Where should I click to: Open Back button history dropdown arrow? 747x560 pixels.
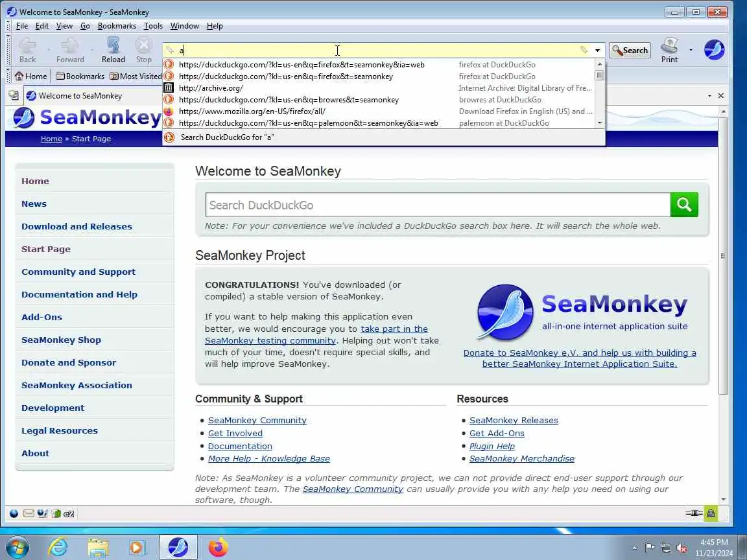pyautogui.click(x=49, y=50)
